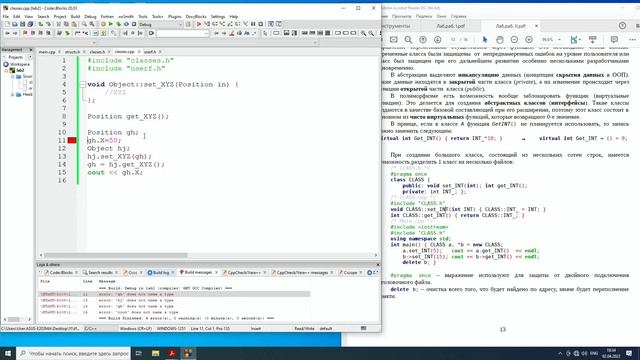Select the line 11 error in Build messages
The height and width of the screenshot is (360, 640).
pos(175,294)
